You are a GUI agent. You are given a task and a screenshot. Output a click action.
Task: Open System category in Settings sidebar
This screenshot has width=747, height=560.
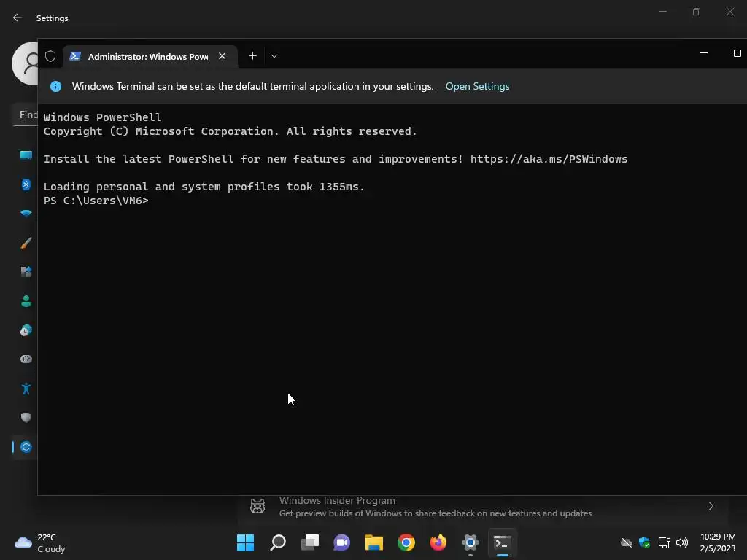click(26, 155)
